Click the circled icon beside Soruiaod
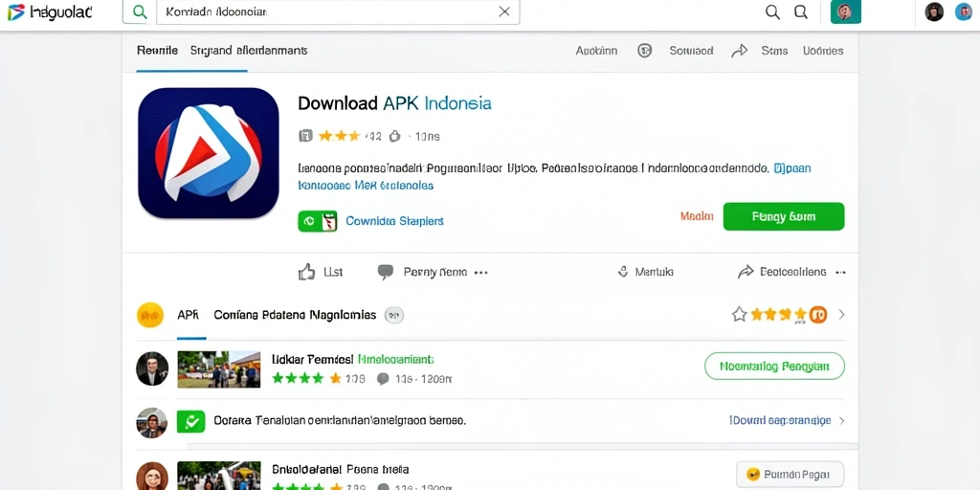This screenshot has width=980, height=490. [644, 51]
